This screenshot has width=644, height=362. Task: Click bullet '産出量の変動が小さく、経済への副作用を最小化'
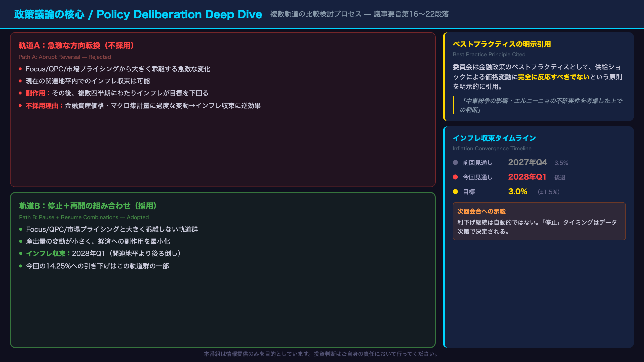pos(98,241)
